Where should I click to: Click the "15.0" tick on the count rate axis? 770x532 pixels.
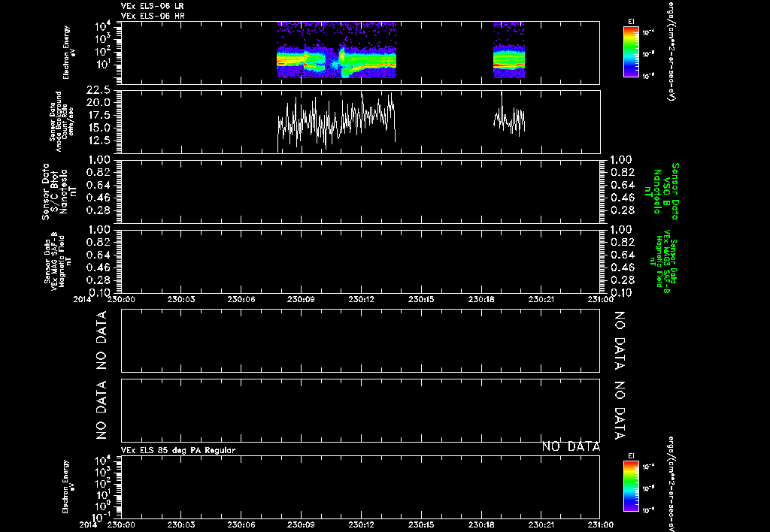(x=99, y=128)
